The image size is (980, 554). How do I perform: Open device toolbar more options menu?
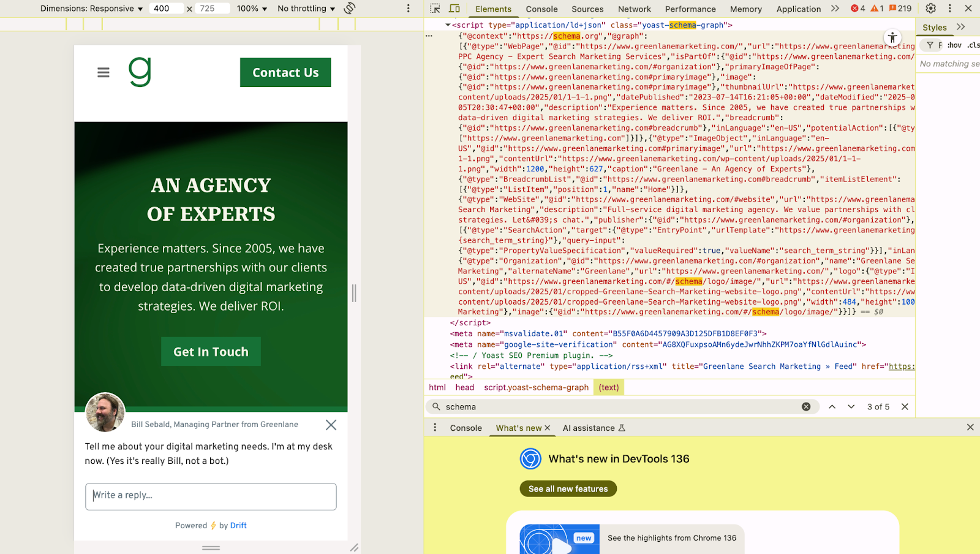point(409,9)
